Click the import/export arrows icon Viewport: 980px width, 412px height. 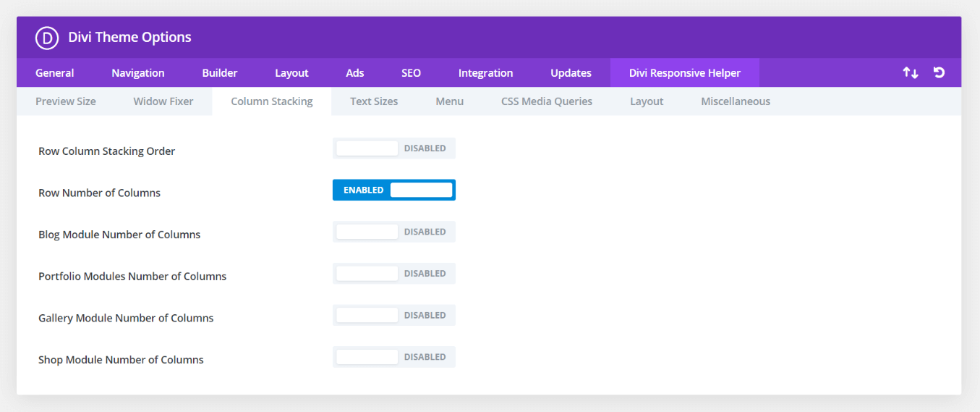(911, 72)
